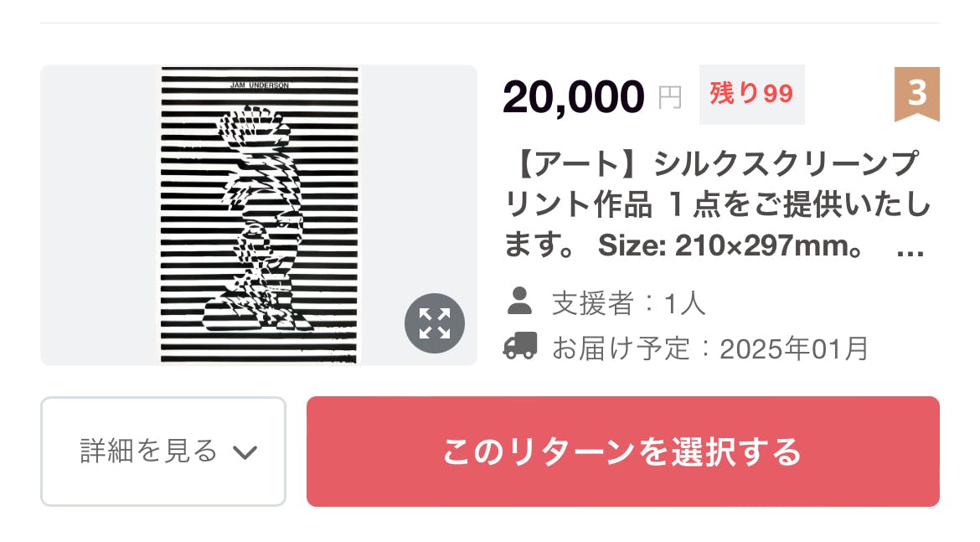
Task: Click the fullscreen expand icon on the artwork
Action: coord(435,323)
